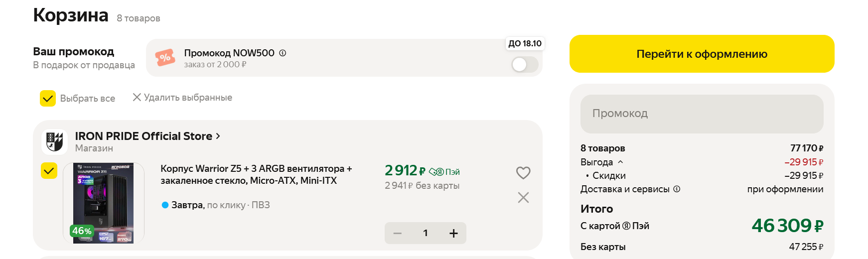Uncheck the 'Выбрать все' checkbox
The image size is (868, 259).
click(48, 98)
